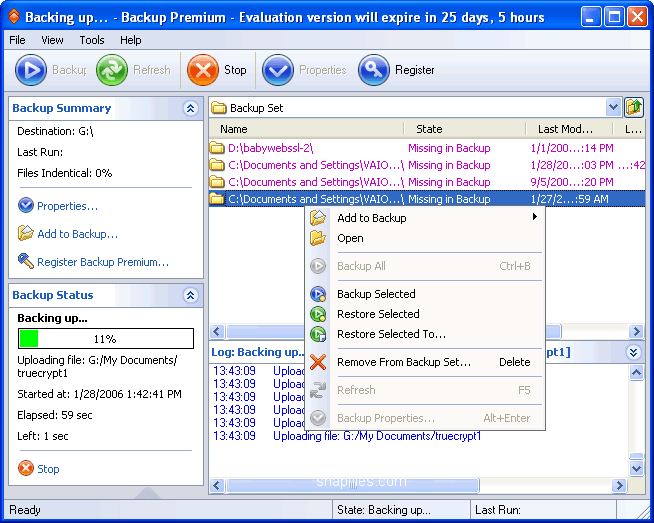Open the Tools menu
654x523 pixels.
click(x=92, y=40)
